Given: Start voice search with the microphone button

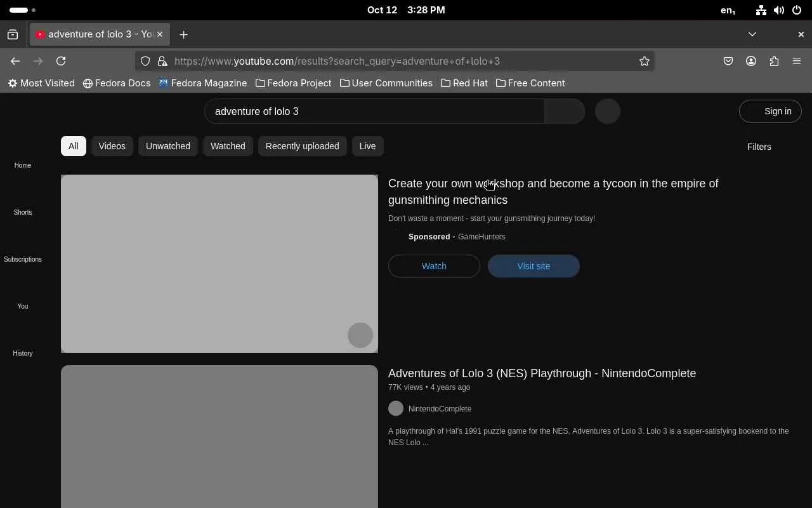Looking at the screenshot, I should click(608, 111).
